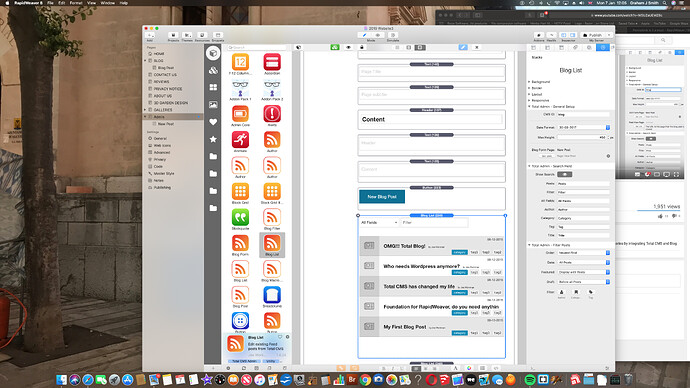The width and height of the screenshot is (690, 388).
Task: Open the Window menu in the menu bar
Action: 107,3
